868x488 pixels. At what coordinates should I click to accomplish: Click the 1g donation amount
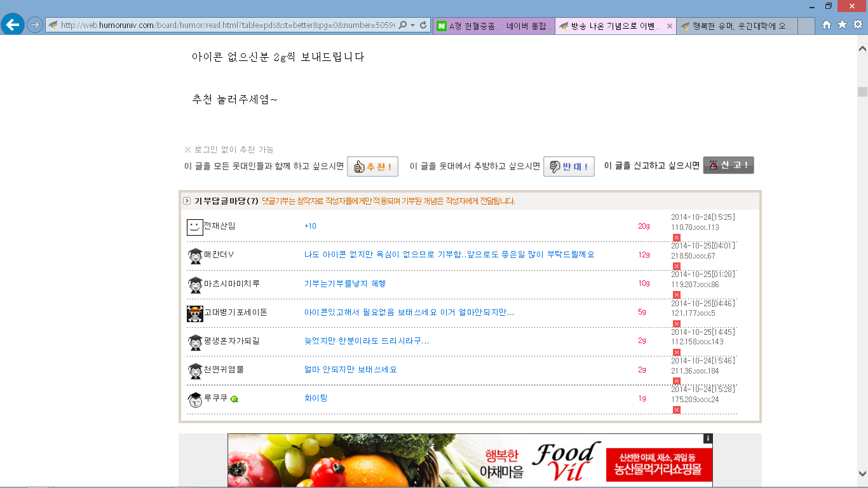pos(642,398)
